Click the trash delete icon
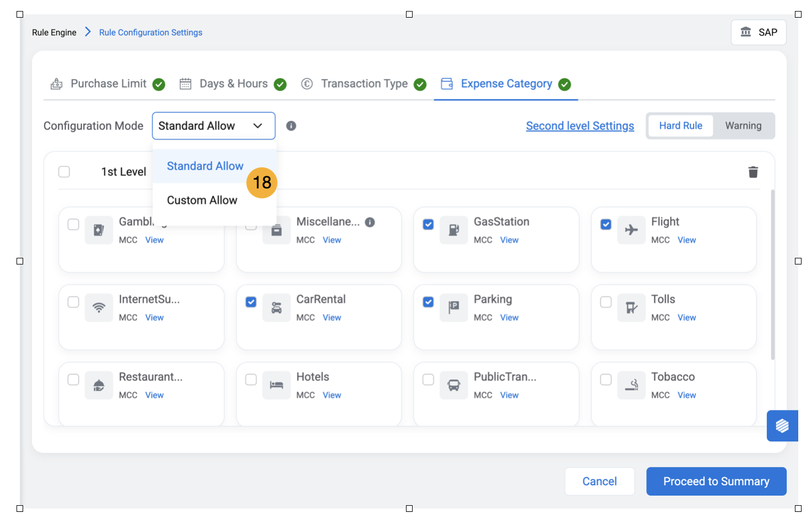This screenshot has width=812, height=530. (753, 172)
